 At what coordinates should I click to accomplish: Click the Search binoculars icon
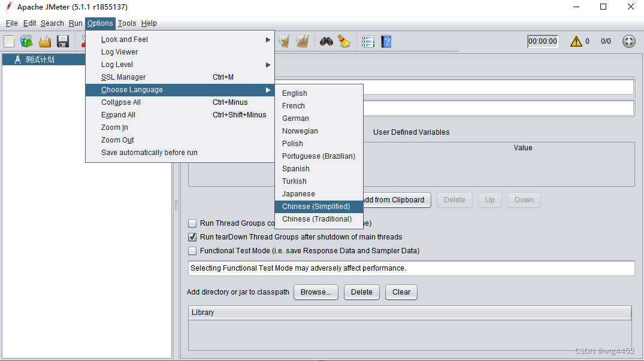tap(326, 41)
